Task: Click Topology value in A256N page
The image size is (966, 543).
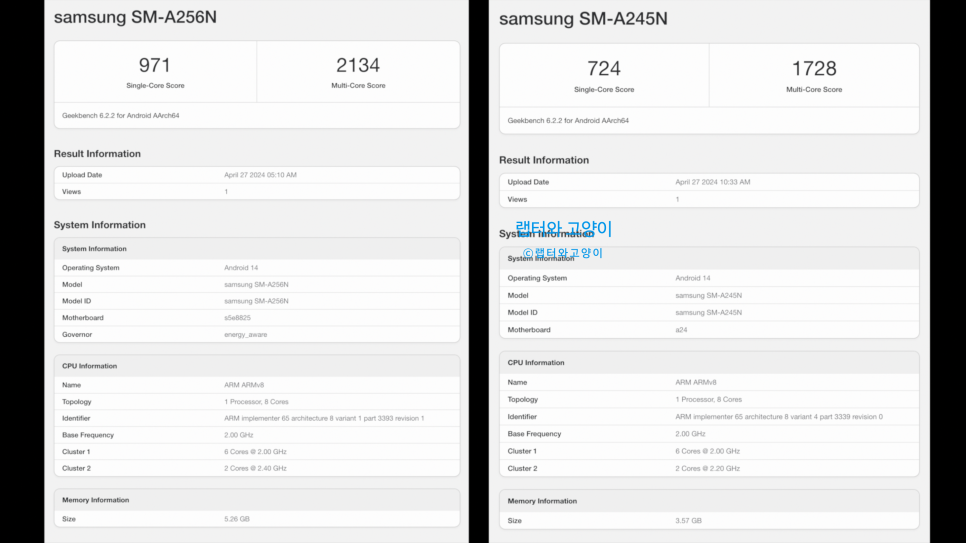Action: (256, 402)
